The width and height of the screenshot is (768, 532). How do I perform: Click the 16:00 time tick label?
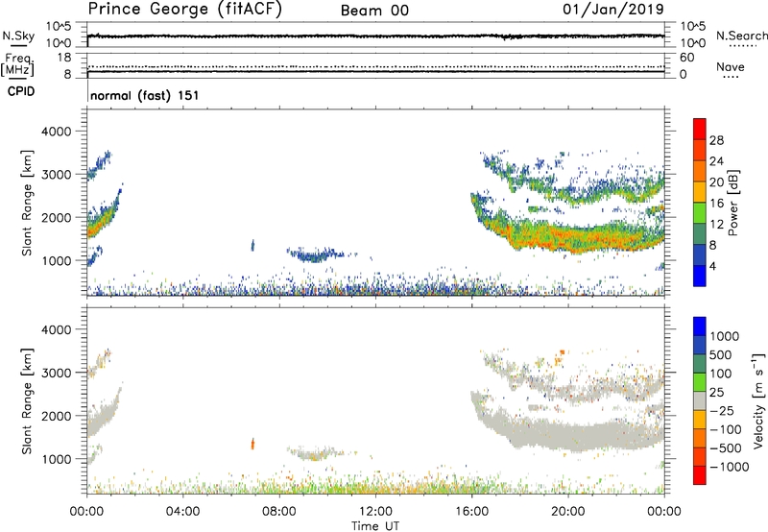(471, 512)
